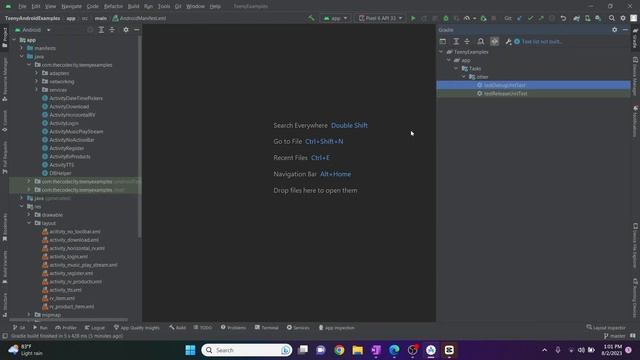Expand the manifests folder

(22, 48)
